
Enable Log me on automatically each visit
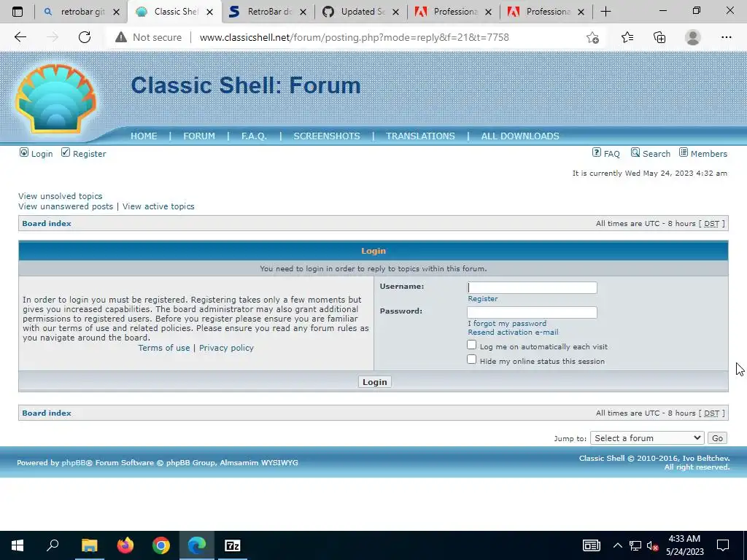click(472, 345)
